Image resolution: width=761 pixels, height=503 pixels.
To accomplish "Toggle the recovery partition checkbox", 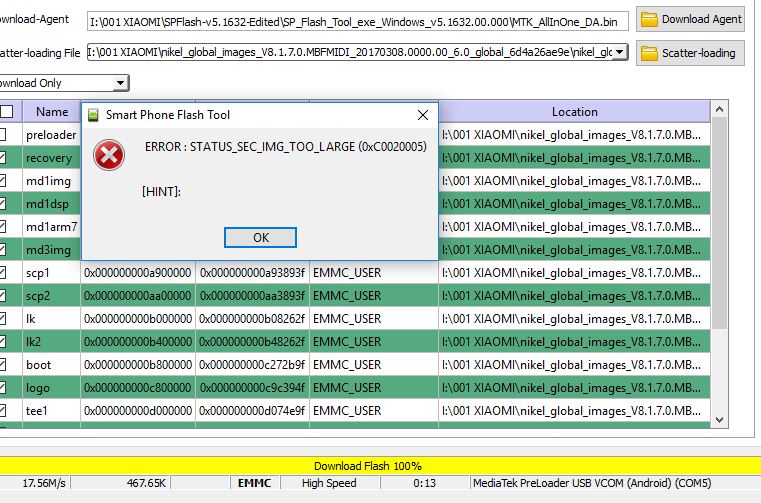I will (x=4, y=158).
